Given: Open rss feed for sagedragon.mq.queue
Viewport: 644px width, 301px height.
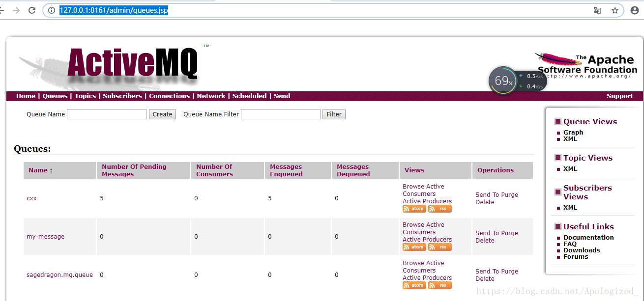Looking at the screenshot, I should [439, 285].
